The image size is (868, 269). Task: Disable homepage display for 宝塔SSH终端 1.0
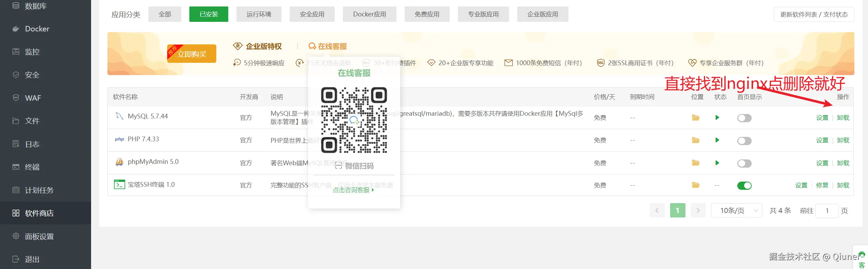tap(744, 185)
